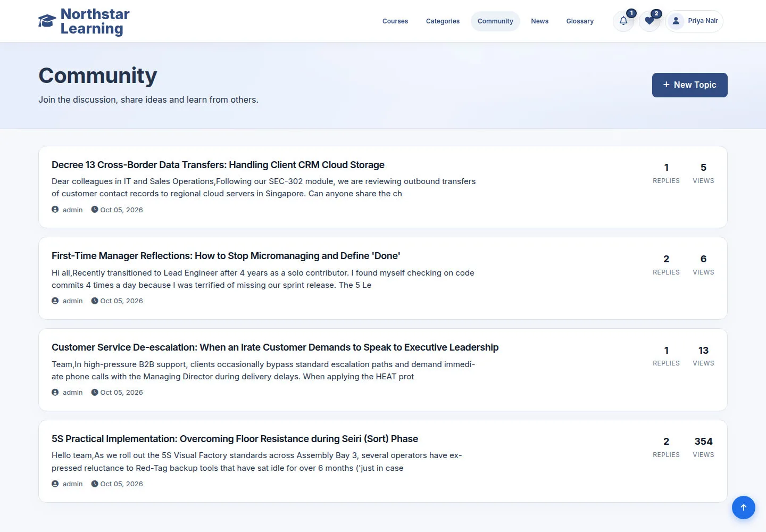Go to the Courses menu
Screen dimensions: 766x532
(x=395, y=21)
